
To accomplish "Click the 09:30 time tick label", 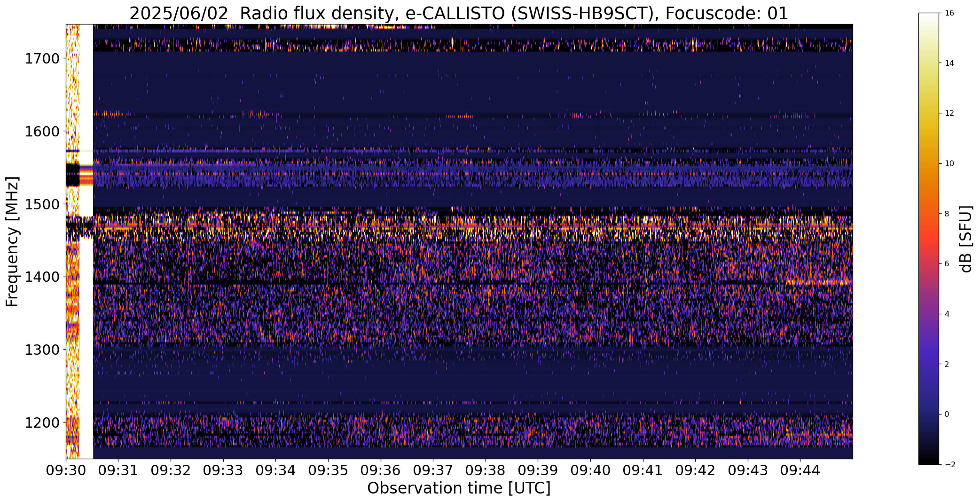I will [66, 470].
